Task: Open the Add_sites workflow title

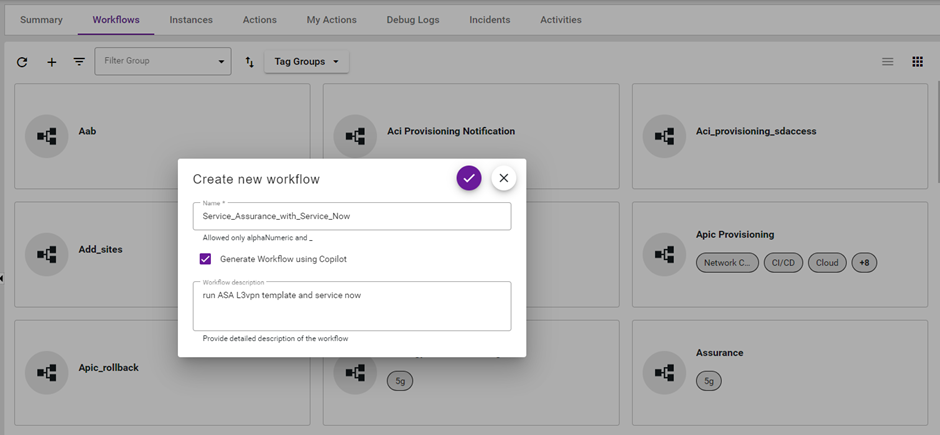Action: point(100,249)
